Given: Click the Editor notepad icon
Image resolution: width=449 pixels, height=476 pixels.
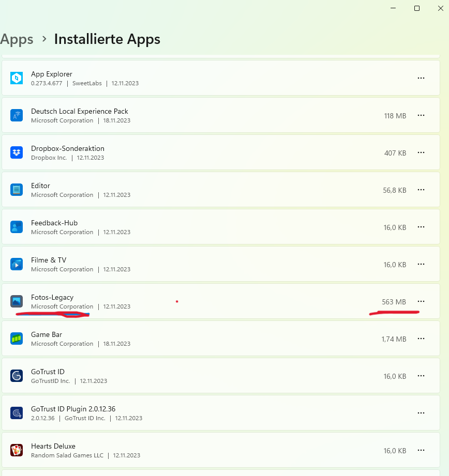Looking at the screenshot, I should coord(17,190).
